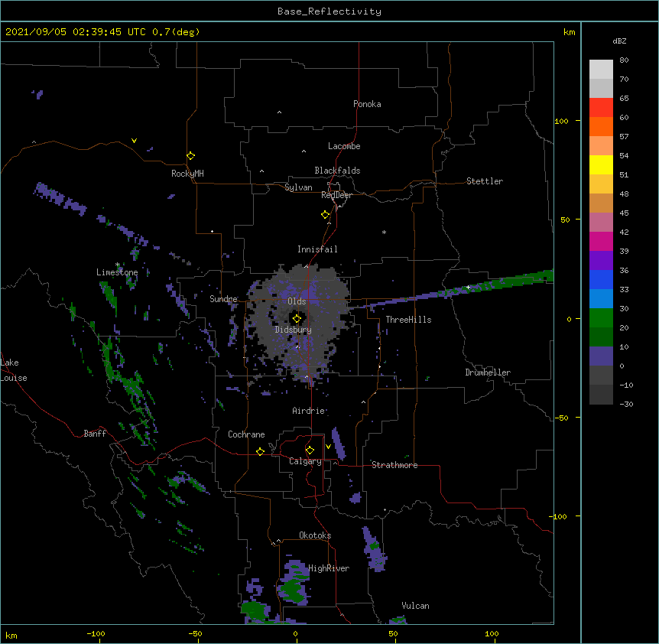This screenshot has width=659, height=644.
Task: Select the red 65 dBZ color swatch
Action: point(601,107)
